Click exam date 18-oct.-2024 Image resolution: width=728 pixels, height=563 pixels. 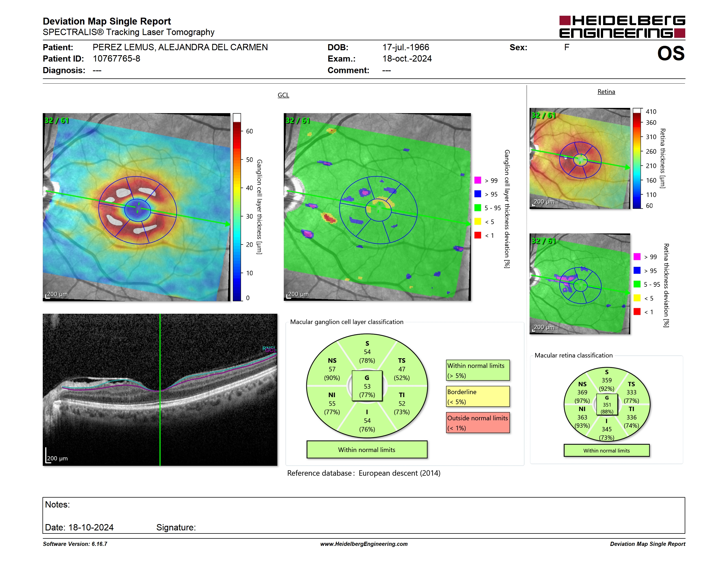tap(407, 59)
